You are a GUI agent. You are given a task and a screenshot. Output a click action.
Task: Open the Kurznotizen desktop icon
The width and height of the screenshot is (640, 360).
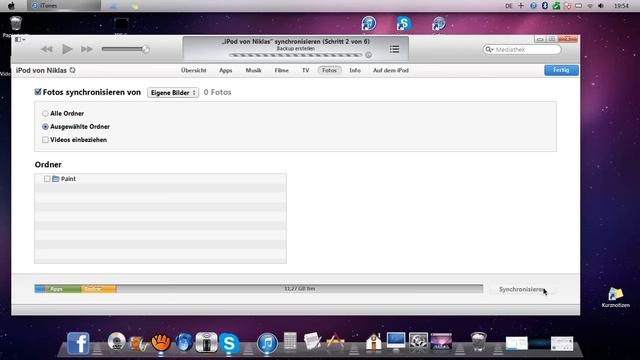click(x=616, y=297)
